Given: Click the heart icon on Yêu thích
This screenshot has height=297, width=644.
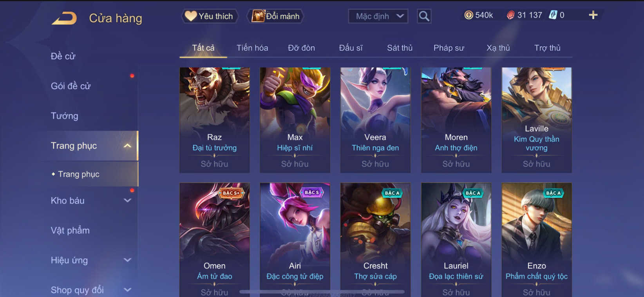Looking at the screenshot, I should [191, 16].
